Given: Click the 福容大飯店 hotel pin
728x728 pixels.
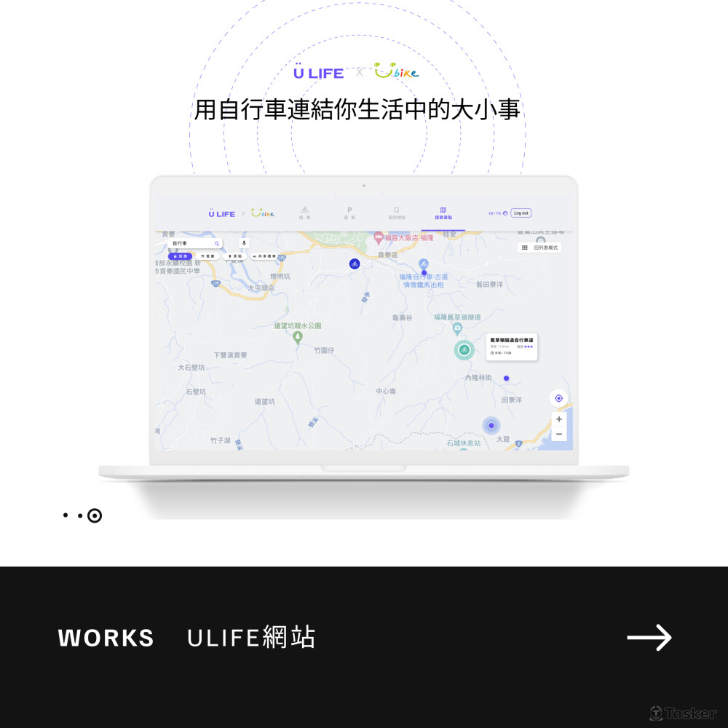Looking at the screenshot, I should point(379,238).
